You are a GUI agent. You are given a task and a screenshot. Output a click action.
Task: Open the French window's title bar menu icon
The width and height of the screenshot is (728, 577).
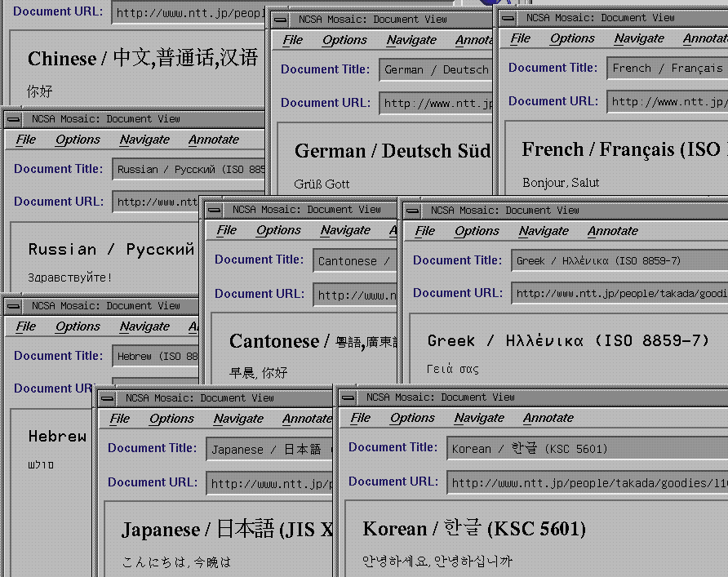[x=508, y=18]
